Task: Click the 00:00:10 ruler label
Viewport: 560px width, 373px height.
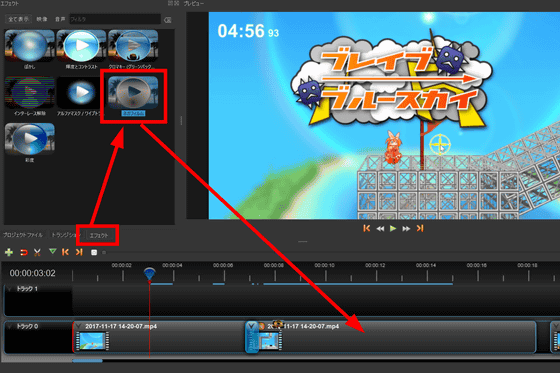Action: (x=324, y=265)
